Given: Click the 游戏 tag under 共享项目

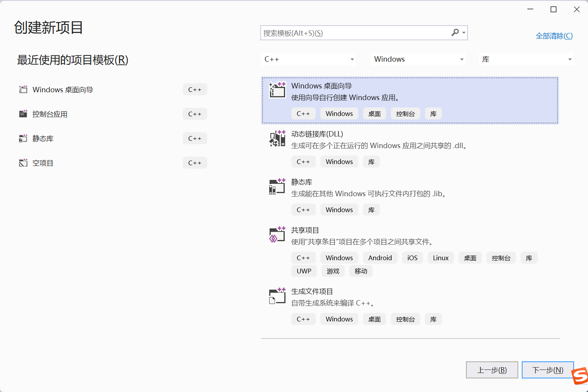Looking at the screenshot, I should coord(333,271).
